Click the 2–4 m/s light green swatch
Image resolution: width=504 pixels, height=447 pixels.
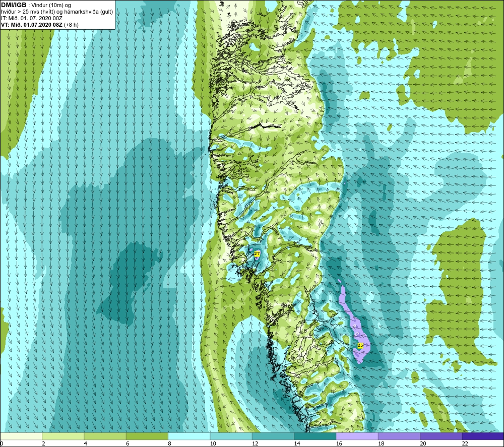tap(63, 436)
